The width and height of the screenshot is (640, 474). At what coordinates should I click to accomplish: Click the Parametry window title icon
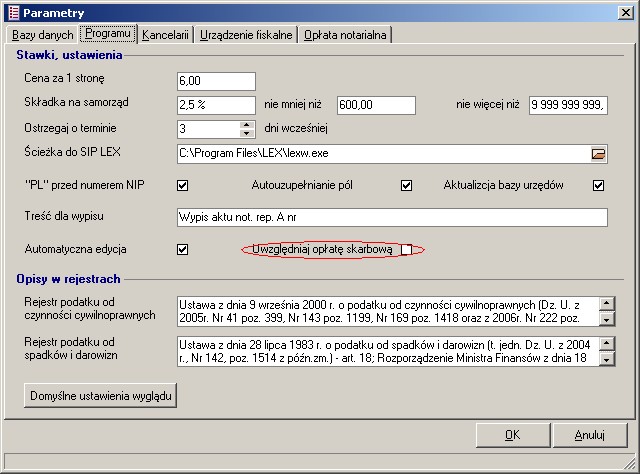(11, 12)
